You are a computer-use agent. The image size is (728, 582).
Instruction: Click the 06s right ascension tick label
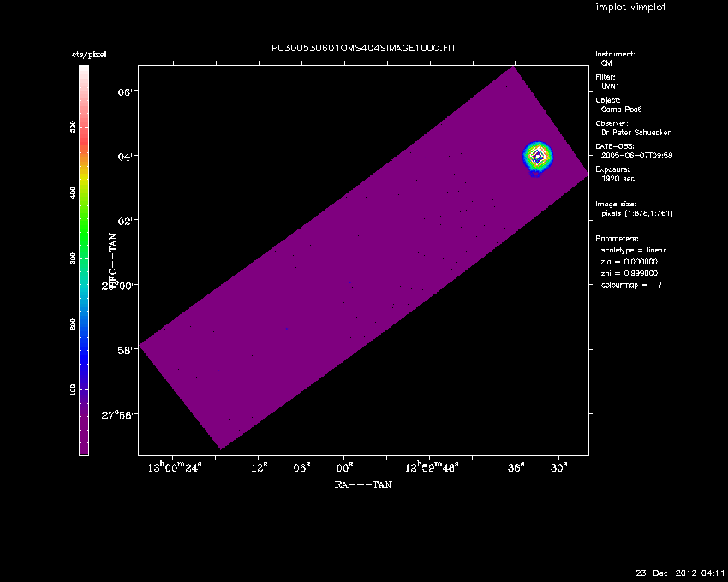(301, 467)
